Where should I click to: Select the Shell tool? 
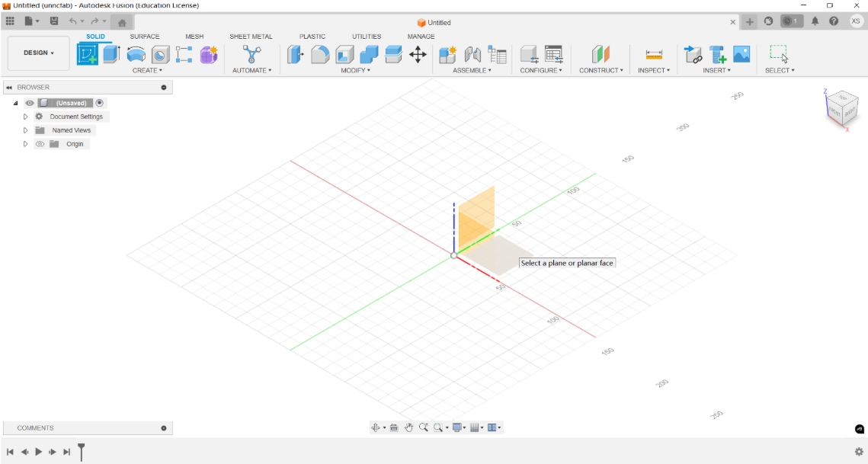click(x=344, y=54)
